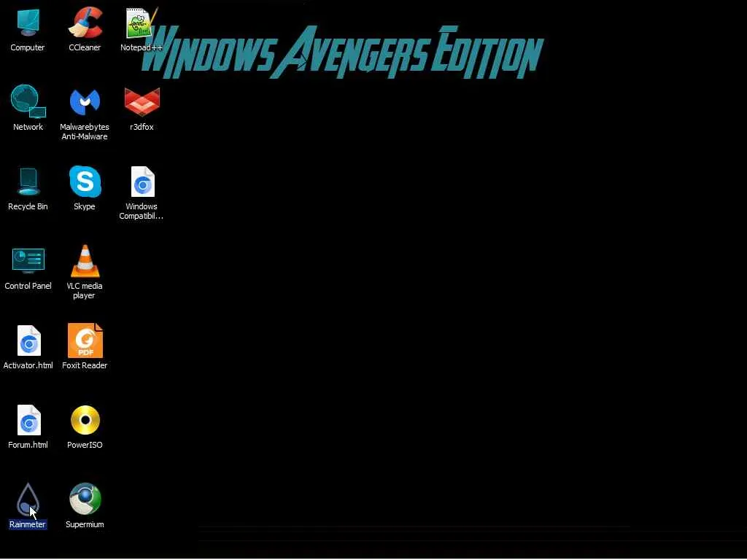Click the "Supermium" label text
The height and width of the screenshot is (560, 747).
(x=85, y=524)
